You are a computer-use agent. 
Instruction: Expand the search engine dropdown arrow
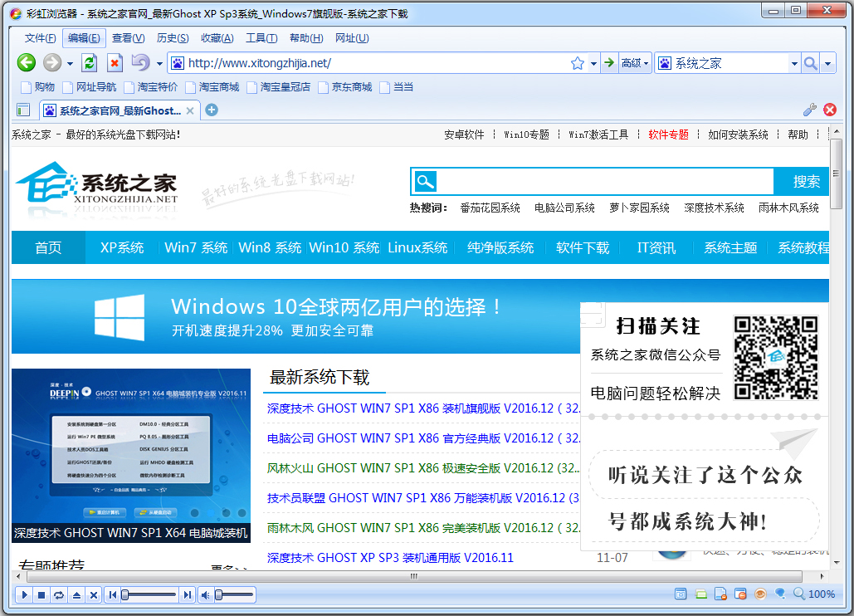[793, 63]
